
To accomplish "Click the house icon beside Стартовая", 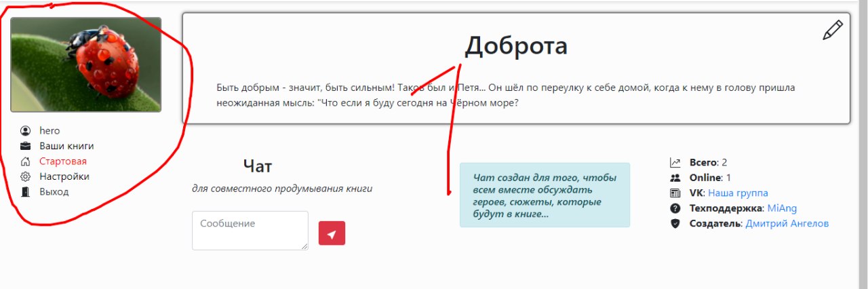I will tap(26, 161).
